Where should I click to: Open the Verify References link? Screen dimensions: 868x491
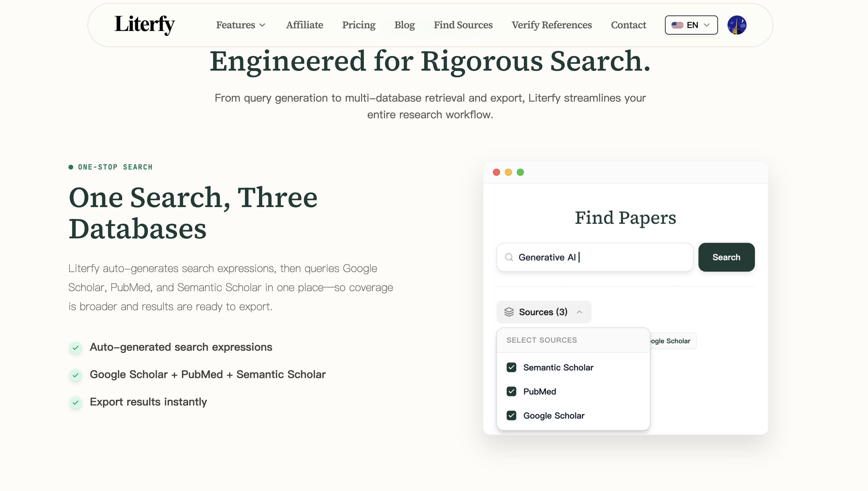pos(551,25)
